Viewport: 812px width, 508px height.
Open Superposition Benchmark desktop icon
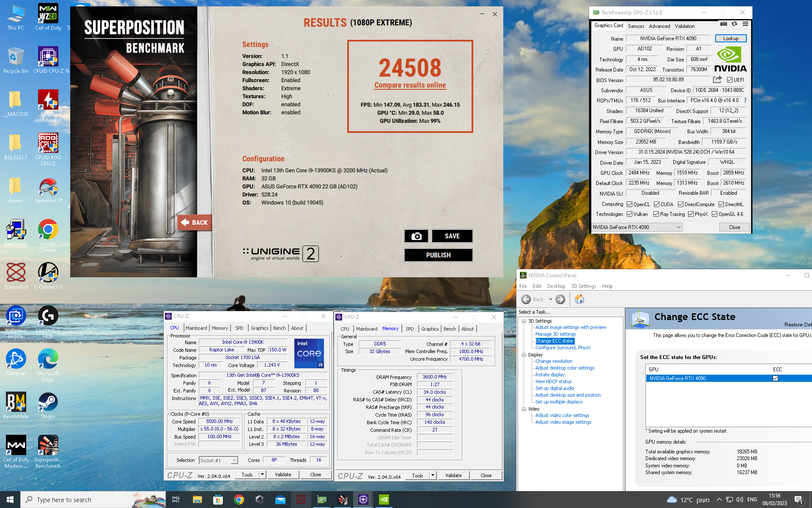[x=48, y=452]
